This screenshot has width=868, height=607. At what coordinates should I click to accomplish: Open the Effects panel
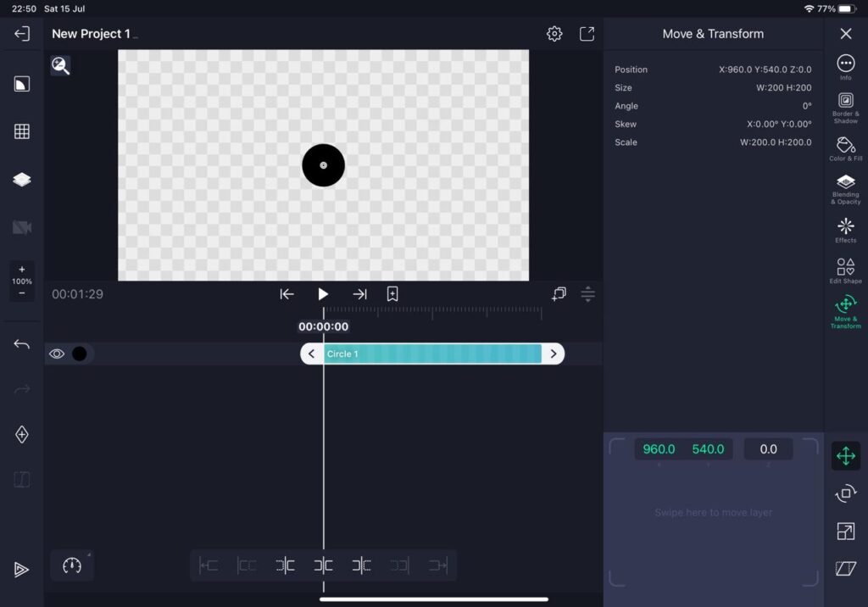tap(845, 231)
